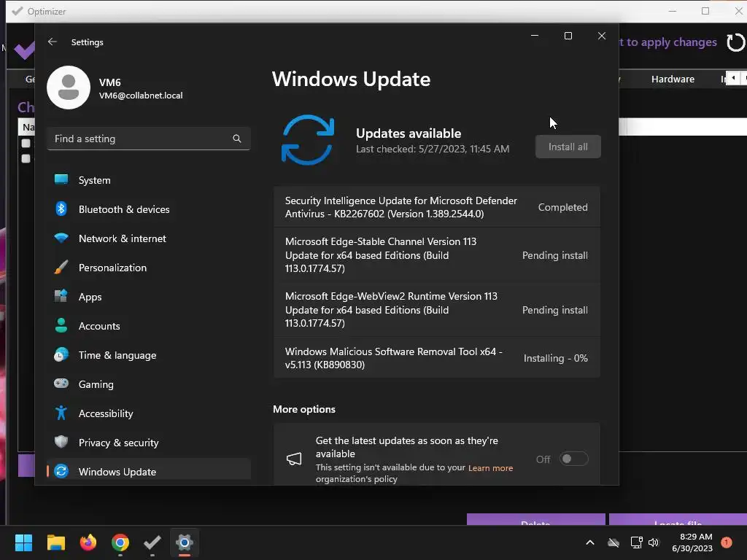Click the VM6@collabnet.local account email
This screenshot has width=747, height=560.
point(141,96)
